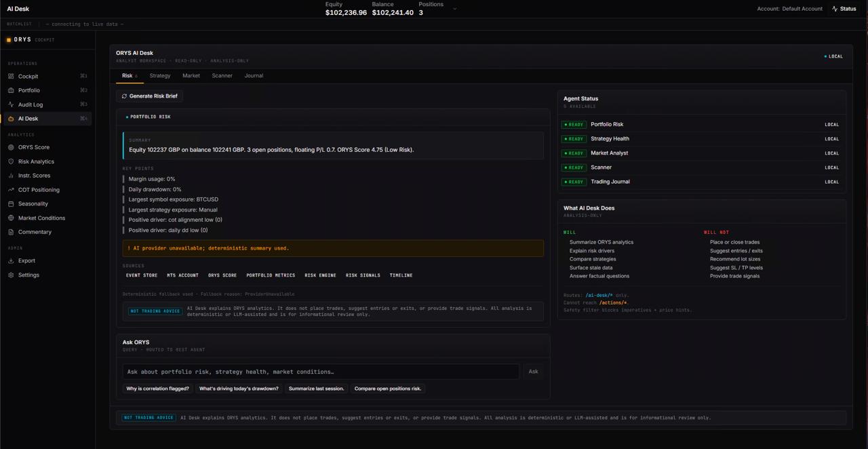Click 'connecting to live data' watchlist text

(x=85, y=24)
